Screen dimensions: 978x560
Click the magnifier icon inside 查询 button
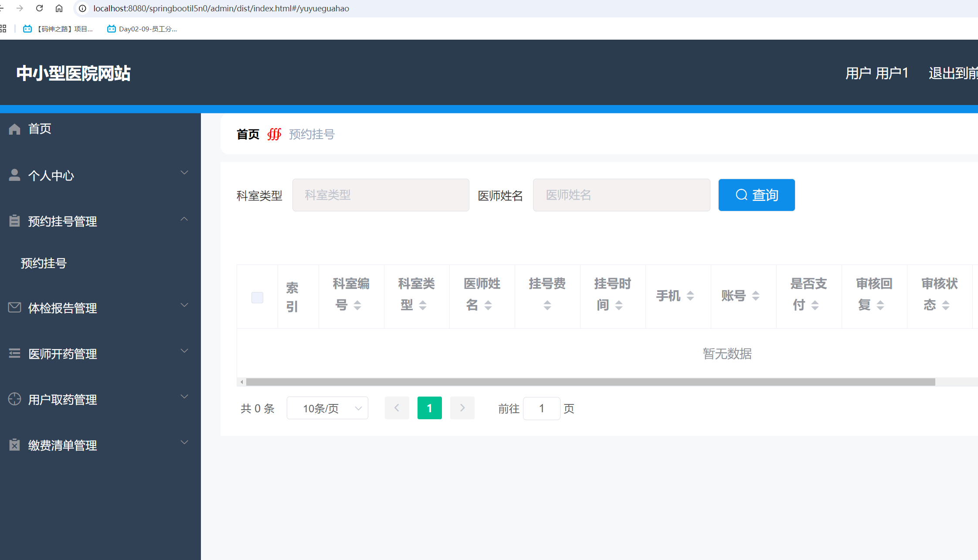pyautogui.click(x=741, y=195)
